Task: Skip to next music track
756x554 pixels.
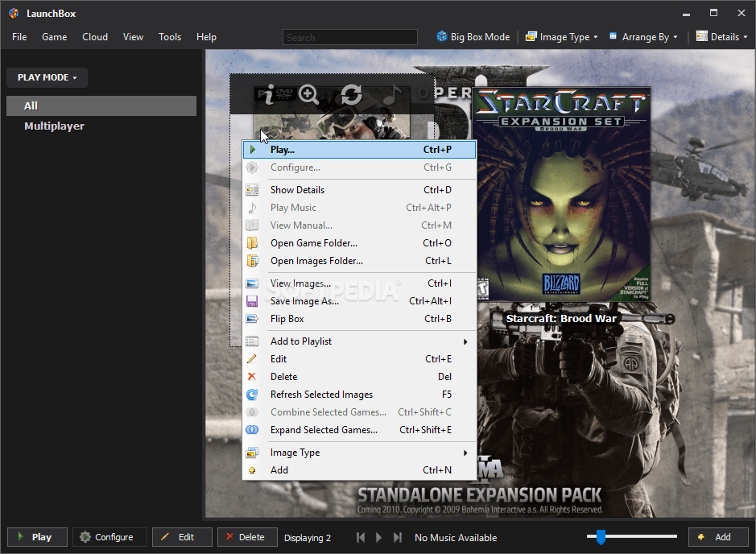Action: point(397,537)
